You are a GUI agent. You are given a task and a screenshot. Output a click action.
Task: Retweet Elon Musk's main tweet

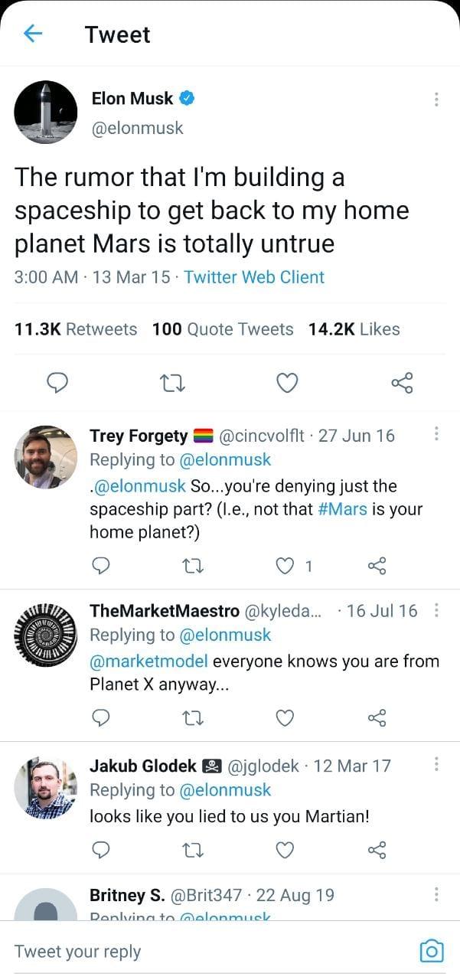(172, 382)
